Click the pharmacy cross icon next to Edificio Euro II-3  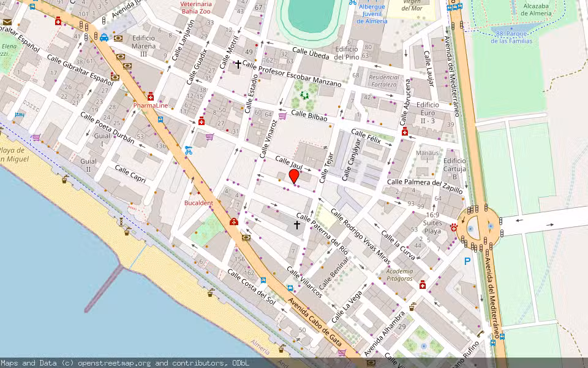pyautogui.click(x=404, y=133)
